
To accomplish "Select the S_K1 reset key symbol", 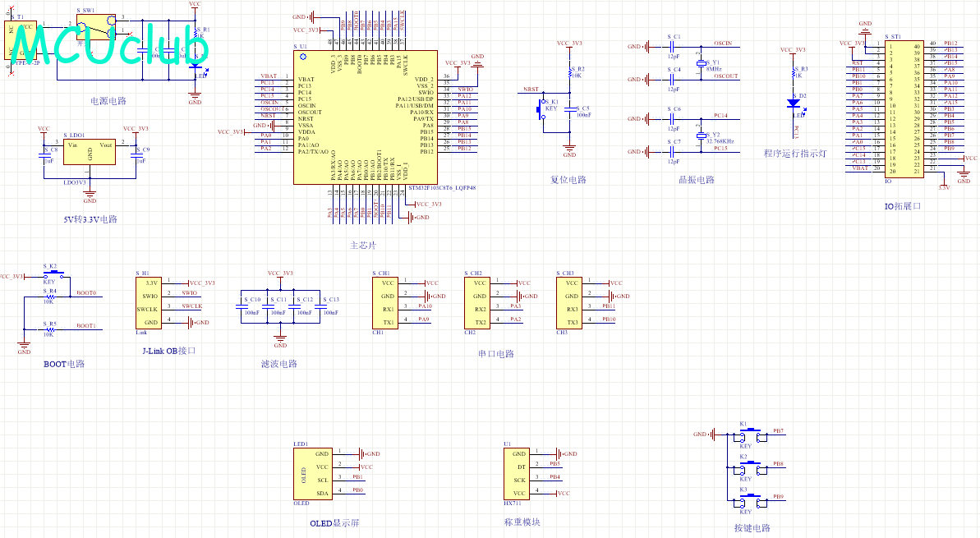I will 541,111.
